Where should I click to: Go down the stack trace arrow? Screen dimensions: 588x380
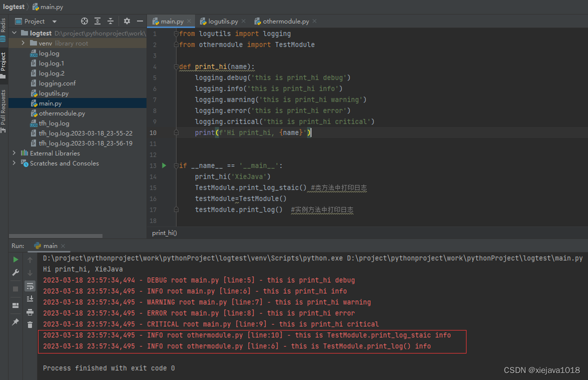[30, 273]
